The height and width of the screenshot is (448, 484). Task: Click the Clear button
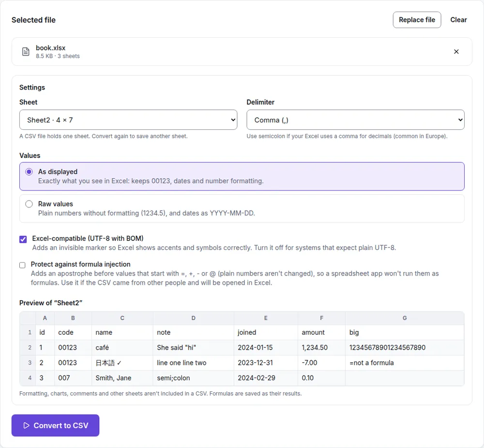coord(458,20)
